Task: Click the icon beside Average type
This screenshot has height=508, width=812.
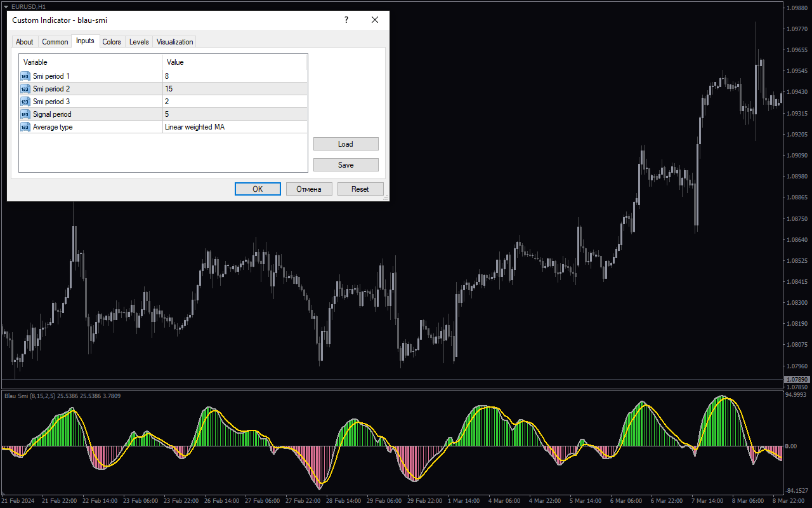Action: click(x=25, y=127)
